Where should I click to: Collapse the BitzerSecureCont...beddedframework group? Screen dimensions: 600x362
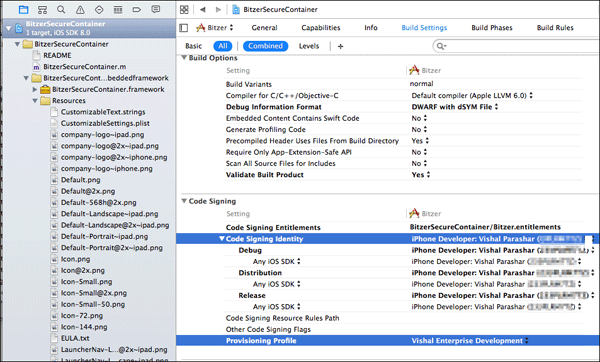26,78
